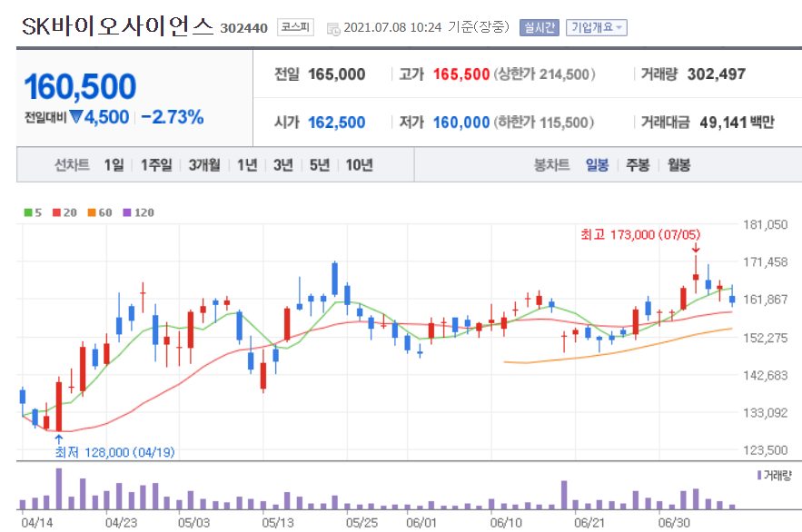The height and width of the screenshot is (532, 802).
Task: Click the current price 160,500
Action: pyautogui.click(x=80, y=86)
